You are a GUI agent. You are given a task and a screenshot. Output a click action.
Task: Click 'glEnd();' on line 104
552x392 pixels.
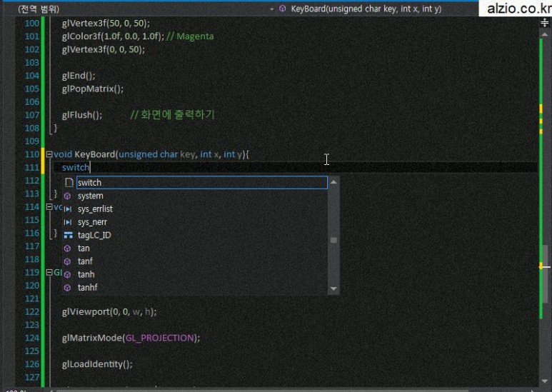pyautogui.click(x=79, y=76)
